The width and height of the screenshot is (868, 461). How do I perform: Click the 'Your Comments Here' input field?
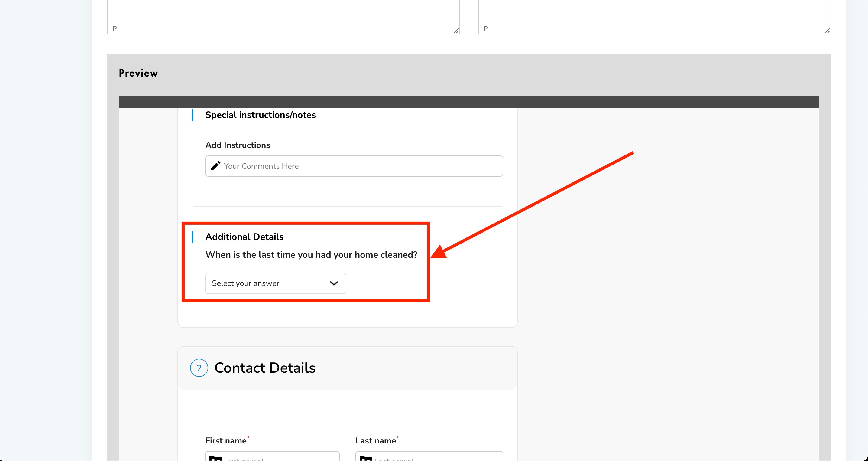pos(354,166)
